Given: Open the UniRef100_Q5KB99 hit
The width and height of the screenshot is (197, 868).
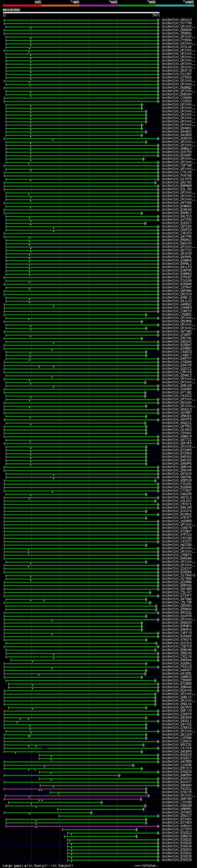Looking at the screenshot, I should click(177, 30).
